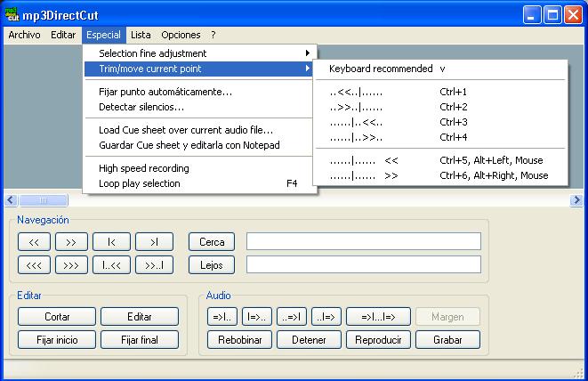Choose High speed recording
This screenshot has width=588, height=381.
tap(198, 168)
